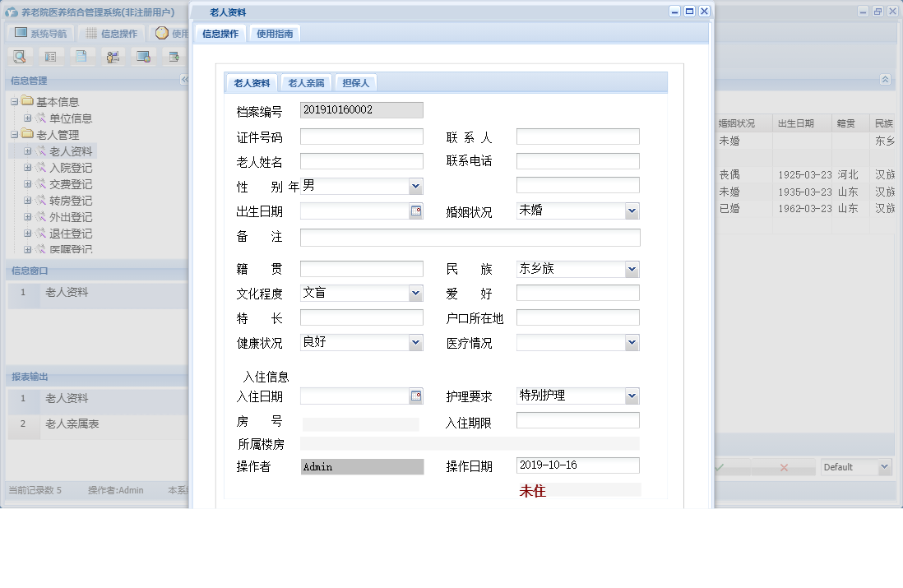Click the report list toolbar icon

coord(51,56)
